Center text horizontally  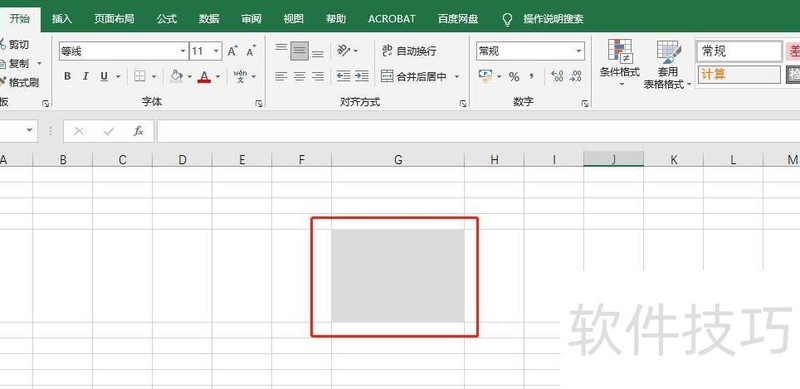coord(299,77)
